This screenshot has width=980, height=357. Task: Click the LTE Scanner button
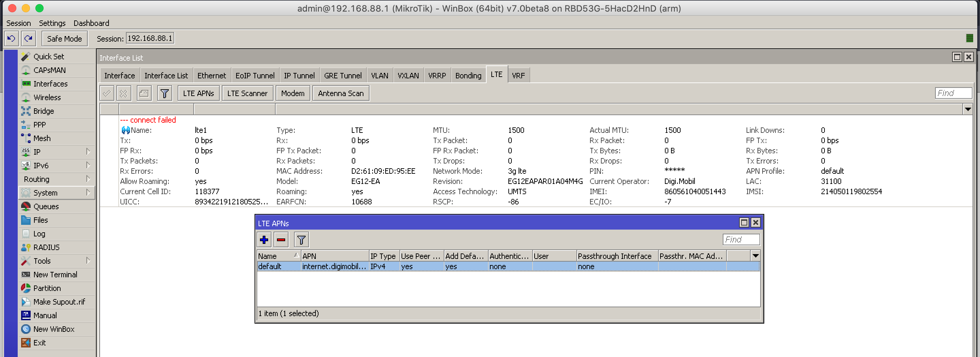[247, 93]
